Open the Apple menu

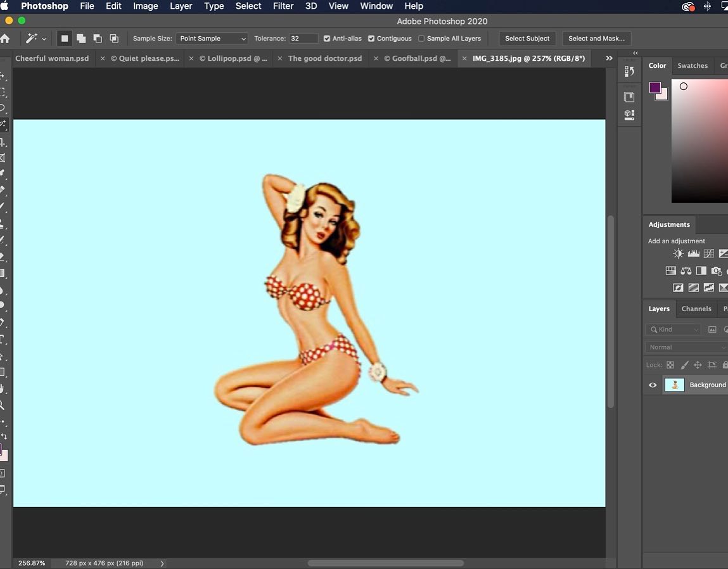pyautogui.click(x=4, y=6)
